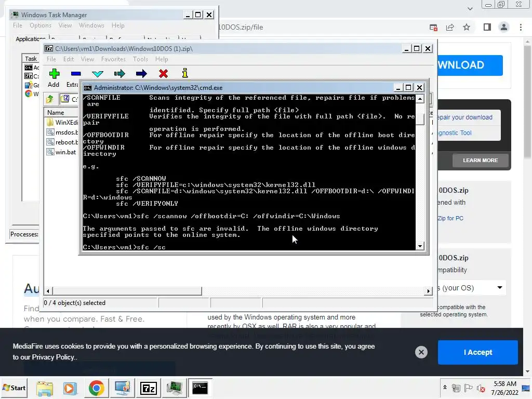Open the 7-Zip Favorites menu
Viewport: 532px width, 399px height.
113,59
